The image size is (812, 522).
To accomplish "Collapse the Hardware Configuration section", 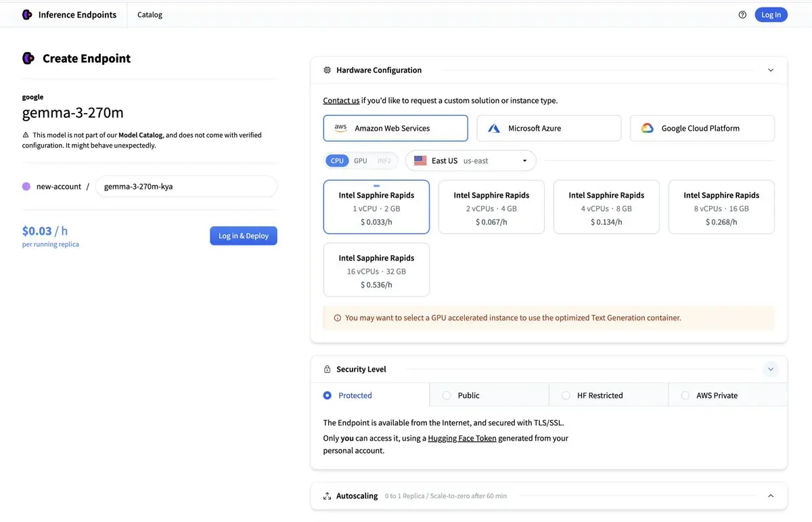I will [x=771, y=70].
